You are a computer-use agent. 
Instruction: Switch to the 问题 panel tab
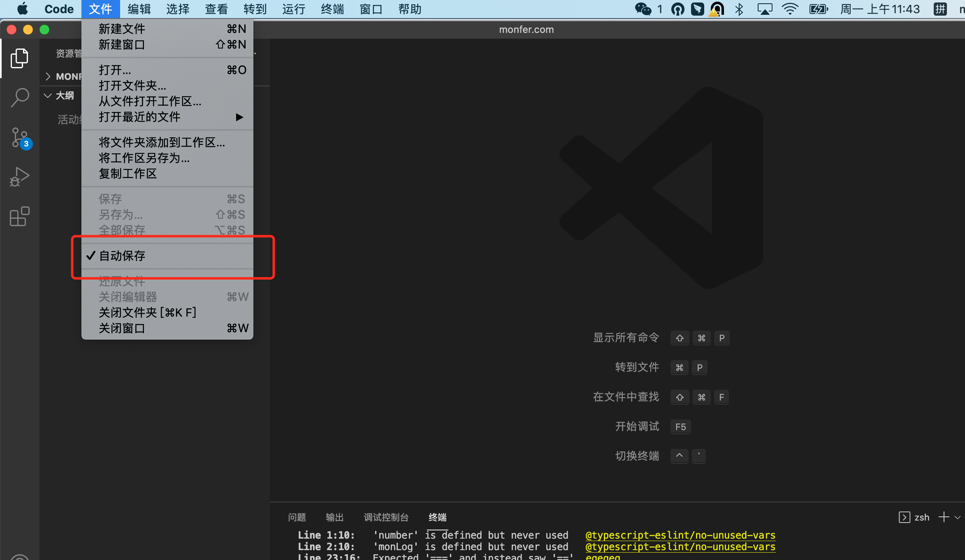[297, 517]
